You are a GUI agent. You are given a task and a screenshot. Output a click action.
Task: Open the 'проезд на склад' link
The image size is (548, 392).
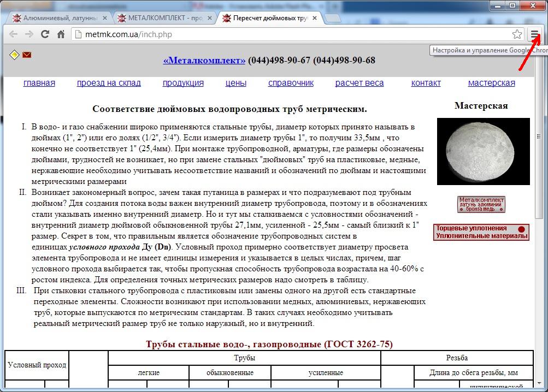tap(109, 83)
